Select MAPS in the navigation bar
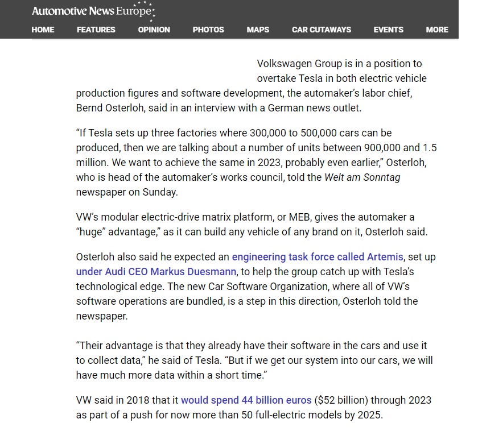Screen dimensions: 478x448 click(x=258, y=30)
